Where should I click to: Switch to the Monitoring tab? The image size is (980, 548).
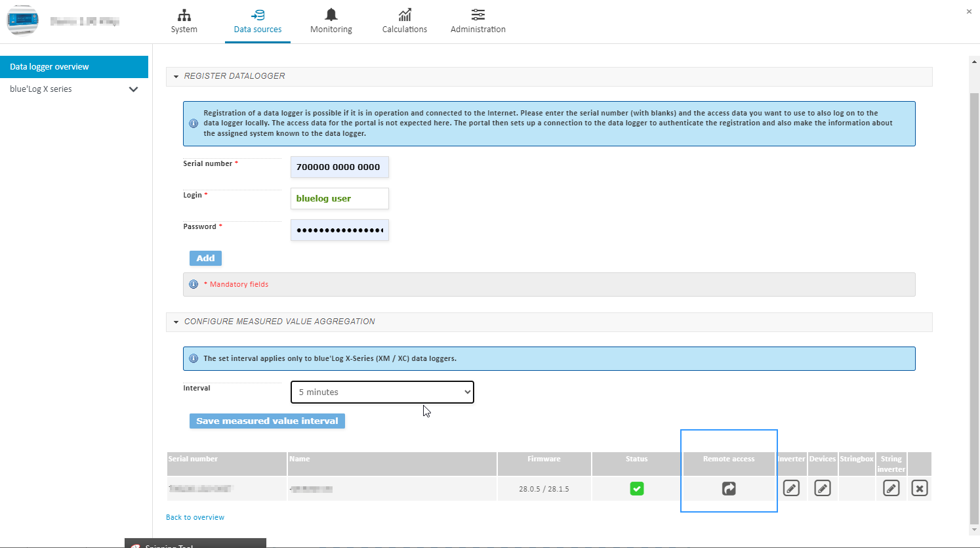tap(331, 21)
